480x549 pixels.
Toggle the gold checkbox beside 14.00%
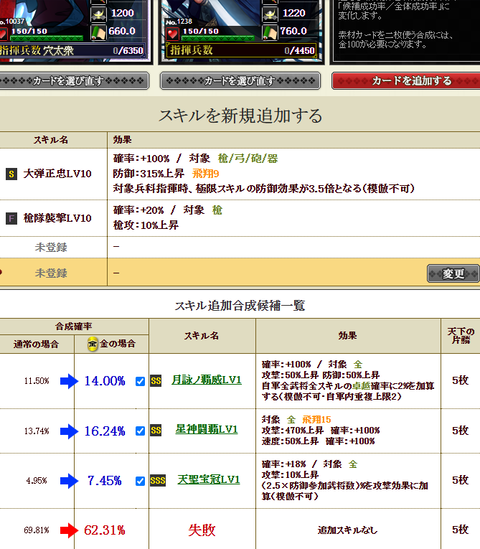click(x=140, y=381)
